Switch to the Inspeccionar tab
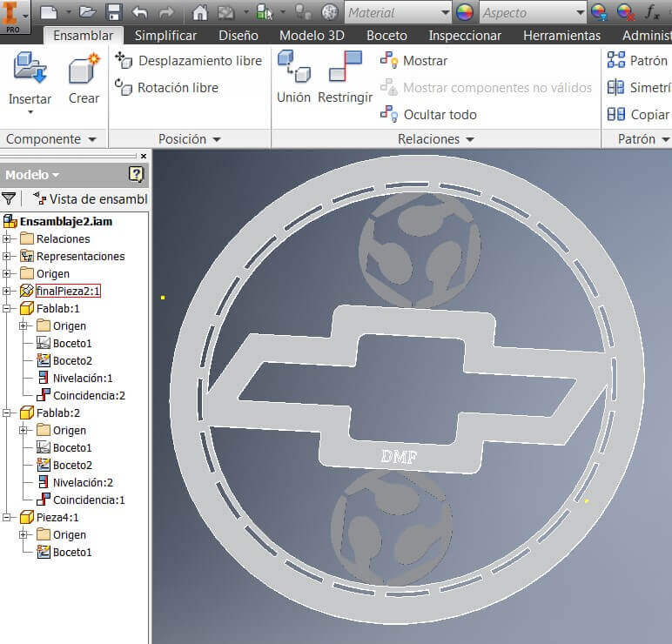Screen dimensions: 672x644 [465, 35]
